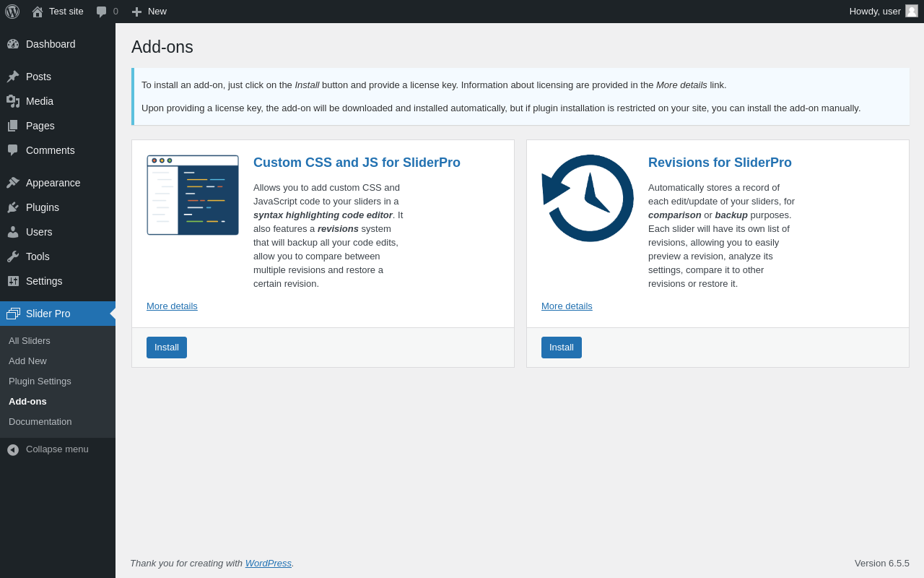Click the Tools wrench icon
This screenshot has height=578, width=924.
pyautogui.click(x=13, y=256)
